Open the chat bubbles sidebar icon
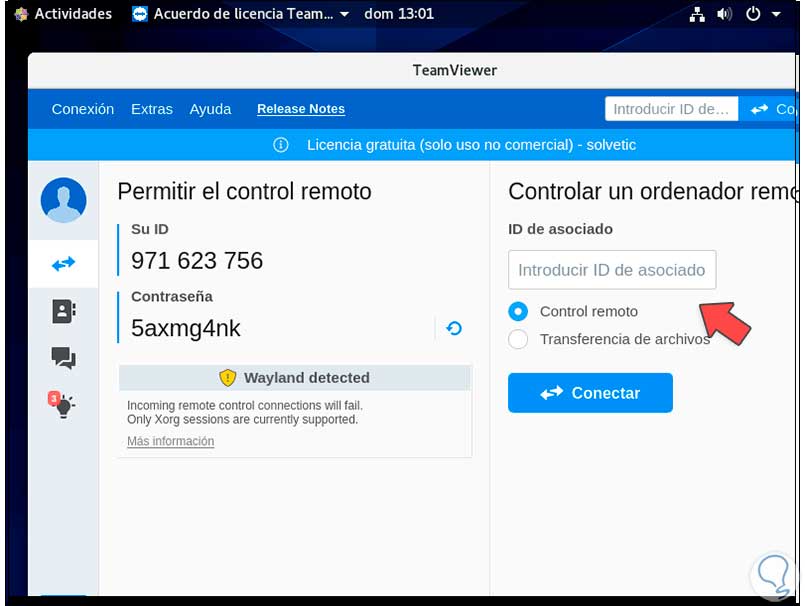Screen dimensions: 805x606 point(64,358)
